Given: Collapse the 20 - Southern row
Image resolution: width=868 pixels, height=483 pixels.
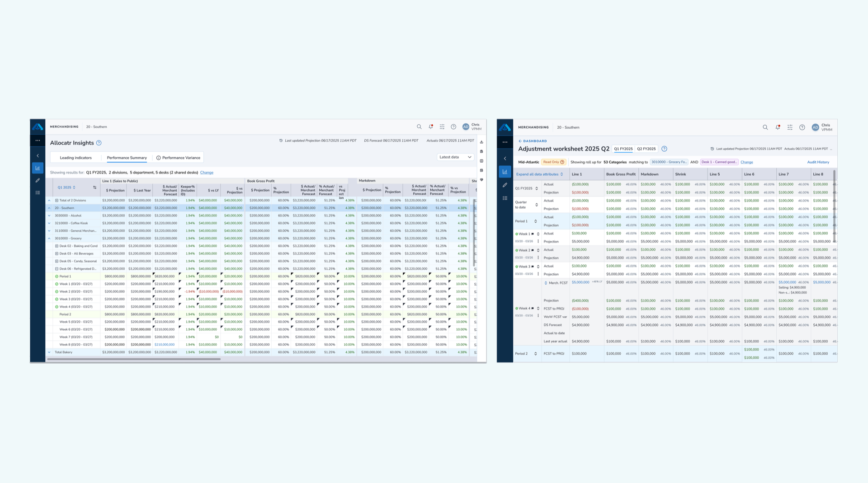Looking at the screenshot, I should [49, 208].
